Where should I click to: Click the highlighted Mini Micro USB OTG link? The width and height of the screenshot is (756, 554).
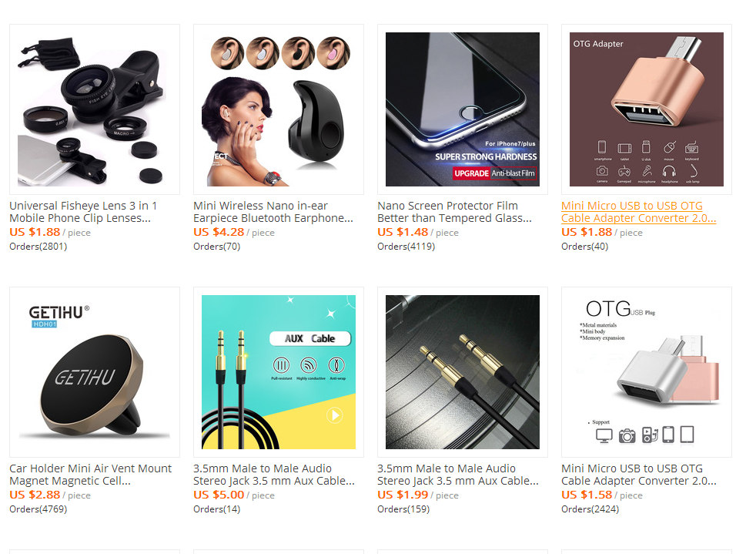coord(639,212)
